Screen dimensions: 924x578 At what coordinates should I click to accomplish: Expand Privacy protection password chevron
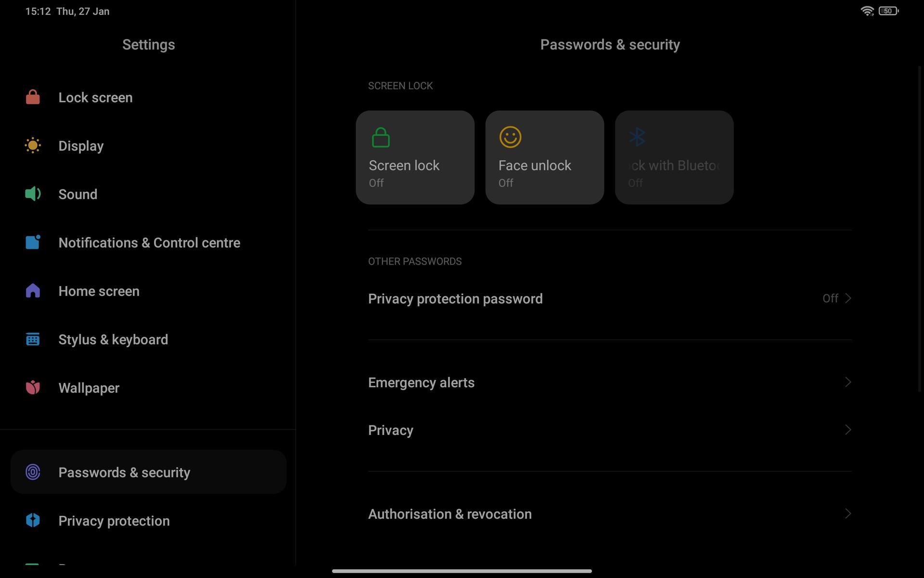(848, 299)
